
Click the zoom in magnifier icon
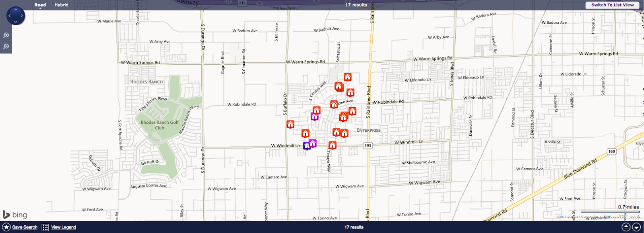tap(6, 35)
